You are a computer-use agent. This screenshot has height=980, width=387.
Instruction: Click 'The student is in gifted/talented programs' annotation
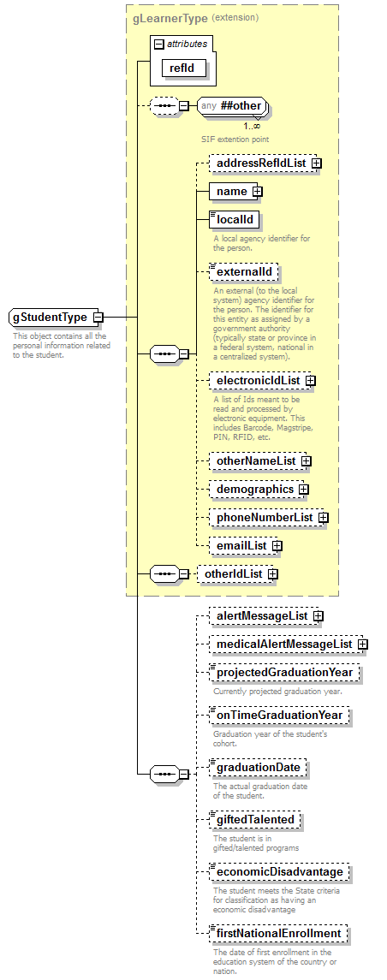[x=256, y=842]
